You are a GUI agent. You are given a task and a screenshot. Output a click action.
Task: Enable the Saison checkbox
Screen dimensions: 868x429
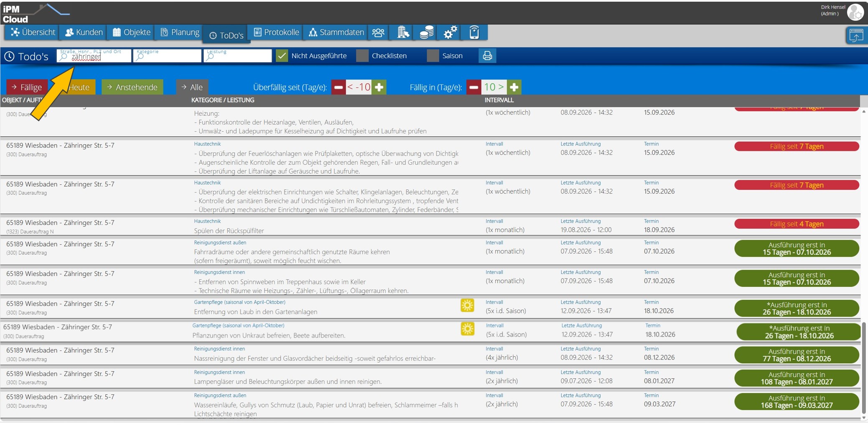click(x=433, y=56)
